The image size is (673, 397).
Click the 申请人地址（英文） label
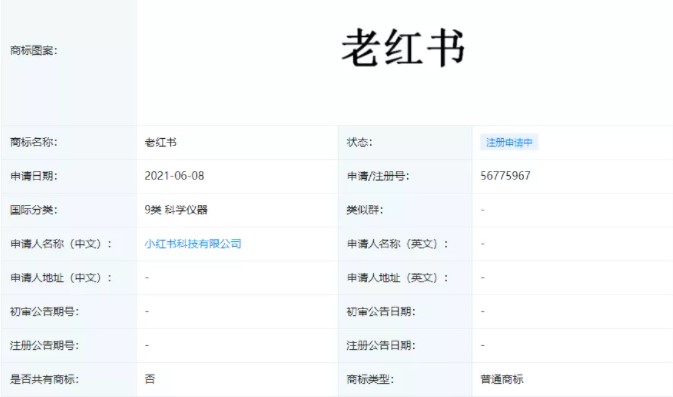pos(397,278)
